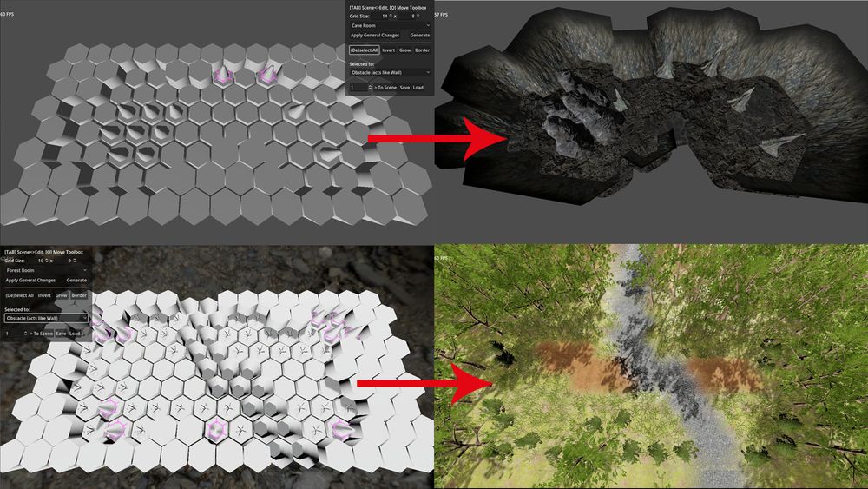Focus the value field '1' in Forest toolbox
The image size is (868, 489).
click(x=14, y=334)
